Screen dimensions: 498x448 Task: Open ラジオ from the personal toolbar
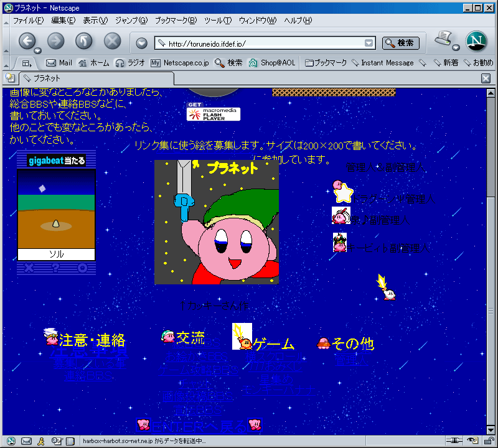coord(130,63)
